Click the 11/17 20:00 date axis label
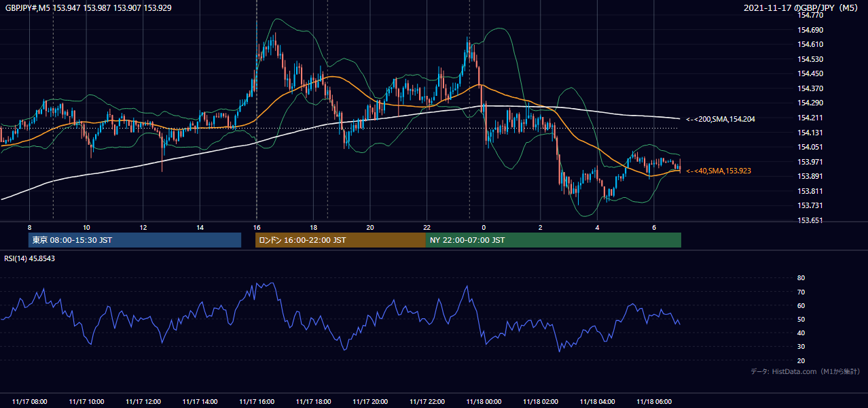Screen dimensions: 868x408 370,402
